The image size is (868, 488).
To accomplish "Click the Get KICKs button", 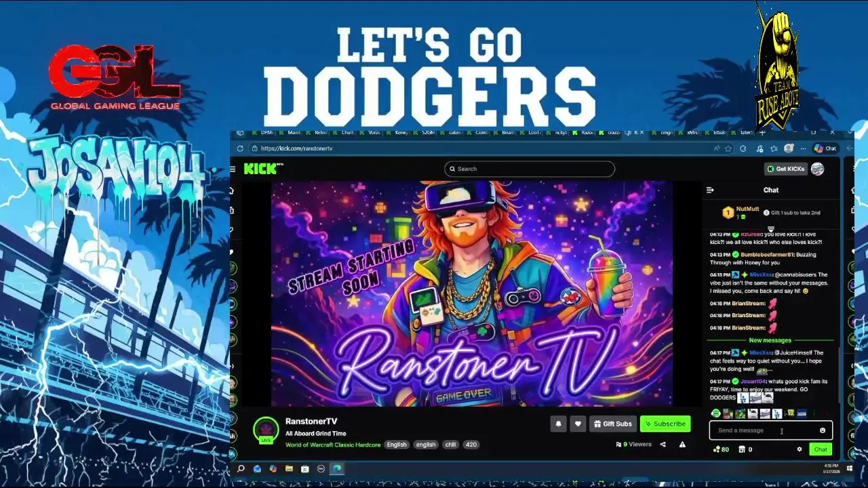I will click(x=785, y=169).
